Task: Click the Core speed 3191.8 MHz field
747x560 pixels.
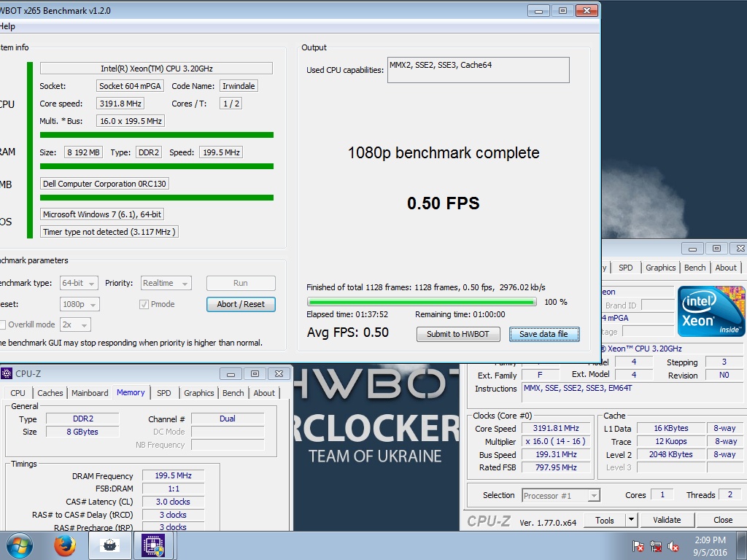Action: click(x=120, y=104)
